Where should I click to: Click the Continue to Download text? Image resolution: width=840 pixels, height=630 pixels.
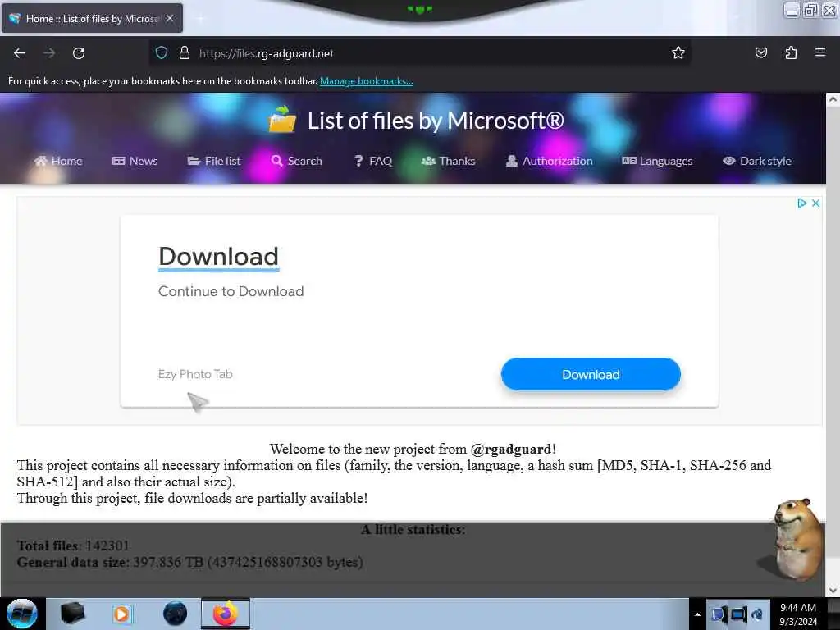231,291
